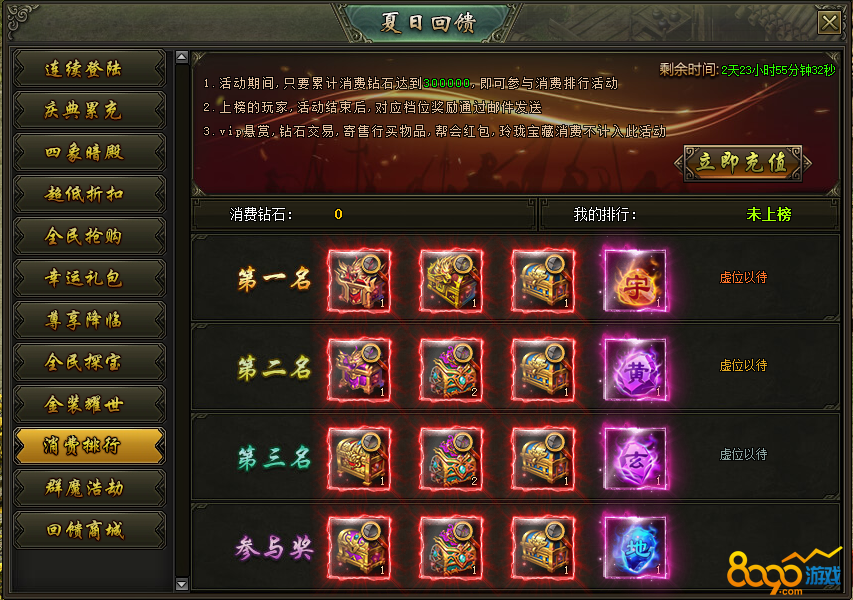
Task: Open the 回馈商城 shop tab
Action: (x=90, y=529)
